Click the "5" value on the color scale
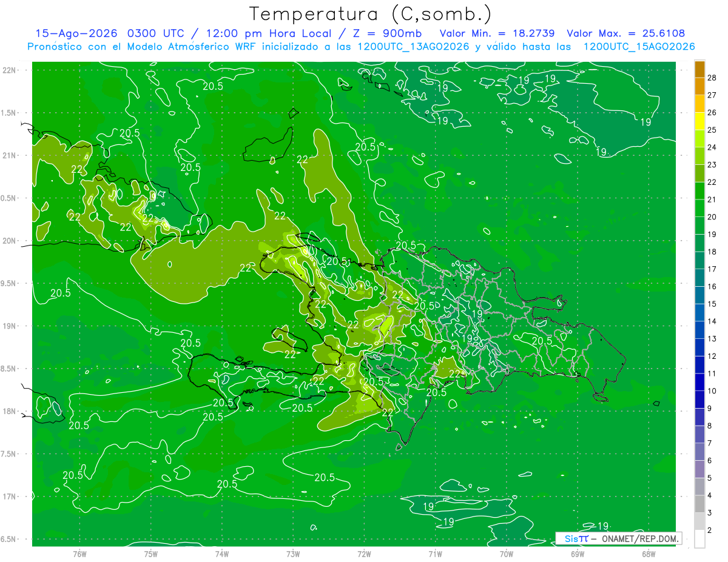 [x=710, y=478]
